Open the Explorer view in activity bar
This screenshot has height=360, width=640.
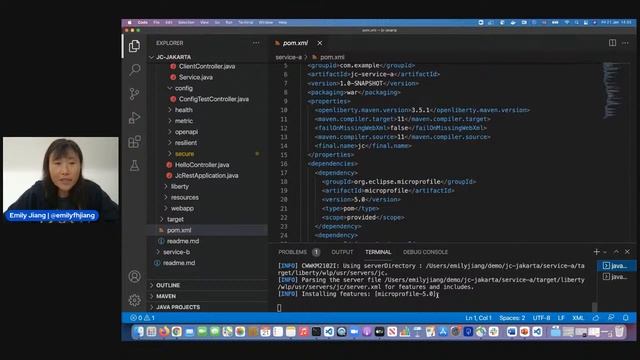click(x=134, y=46)
